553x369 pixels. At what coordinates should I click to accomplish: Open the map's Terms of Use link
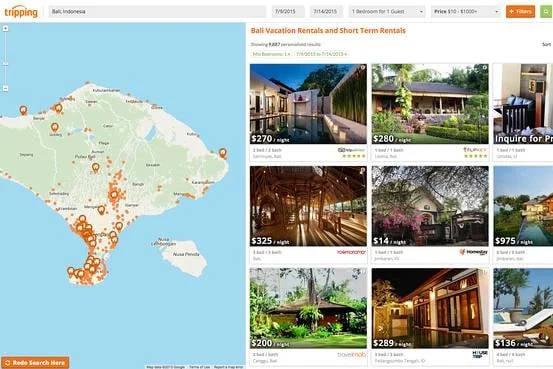coord(200,367)
